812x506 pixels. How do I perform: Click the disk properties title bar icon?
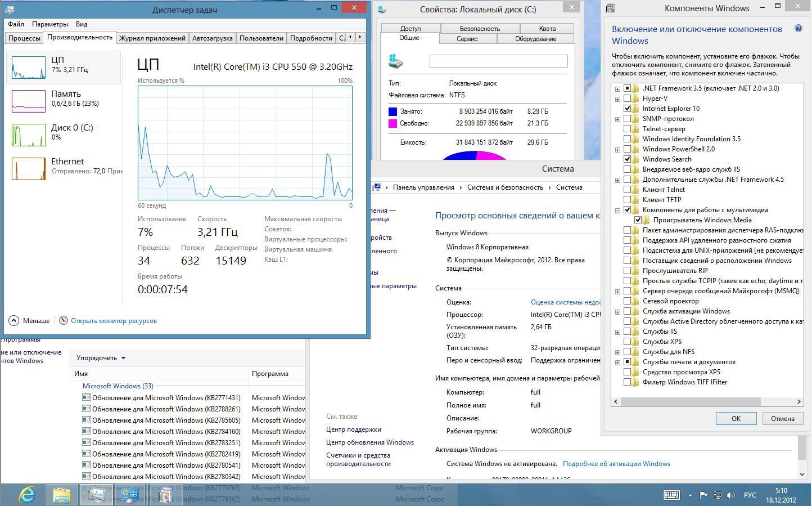click(x=382, y=9)
